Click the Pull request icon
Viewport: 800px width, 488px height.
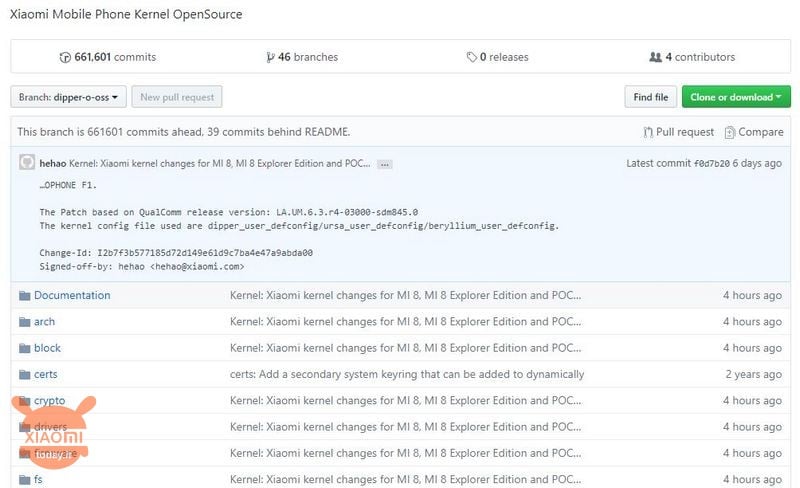tap(648, 133)
